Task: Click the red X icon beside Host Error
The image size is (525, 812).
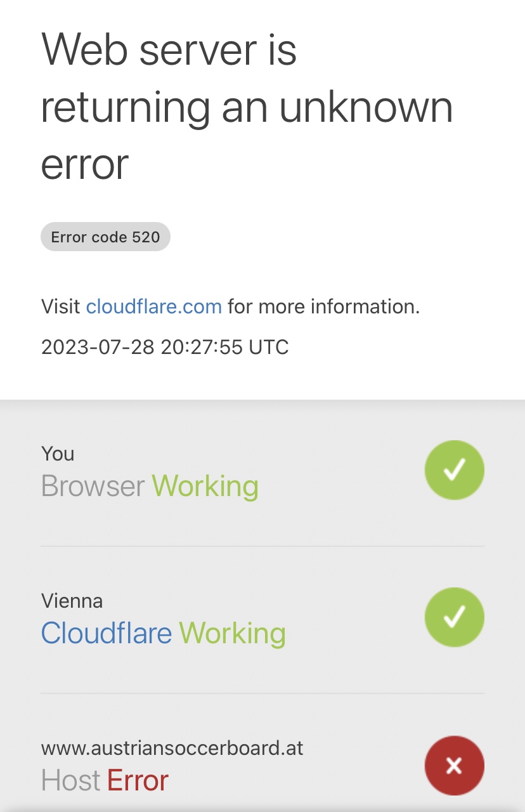Action: click(454, 766)
